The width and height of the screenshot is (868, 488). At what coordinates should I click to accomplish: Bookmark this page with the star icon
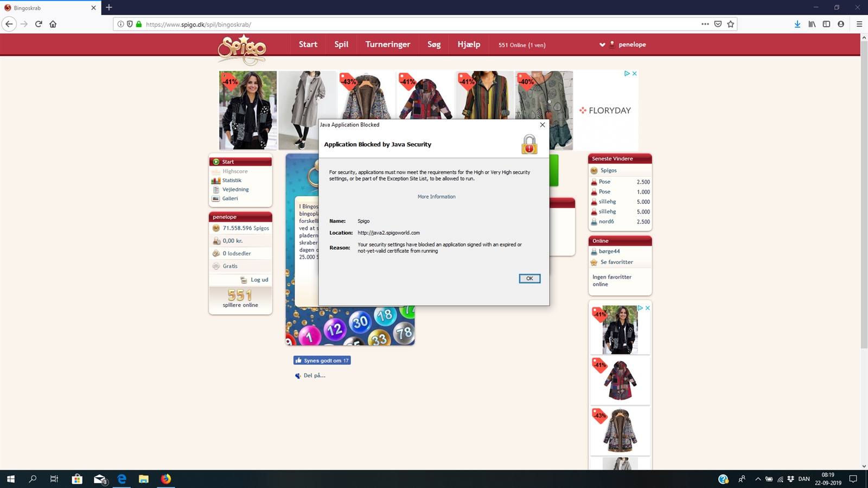pos(731,24)
